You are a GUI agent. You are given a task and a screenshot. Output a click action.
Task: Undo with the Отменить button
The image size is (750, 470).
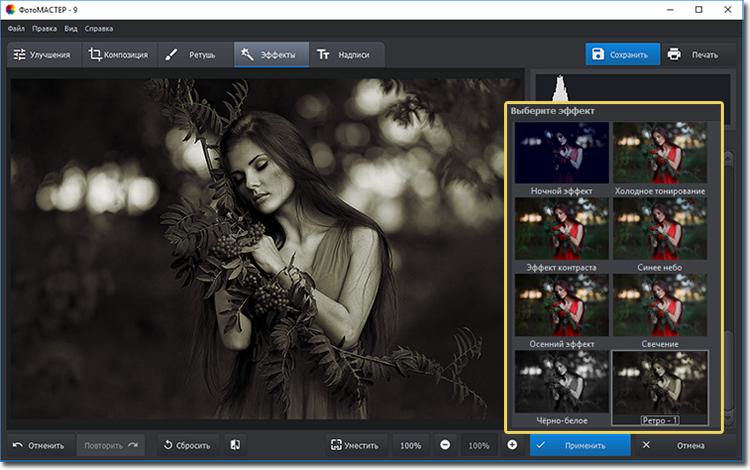tap(38, 445)
